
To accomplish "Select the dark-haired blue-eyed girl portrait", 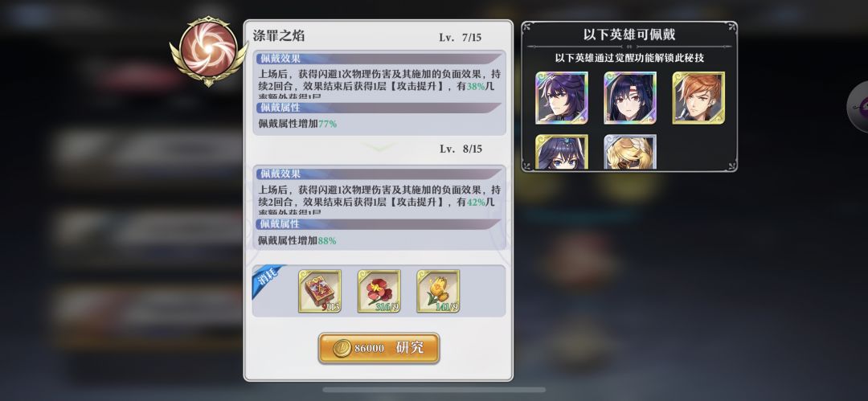I will coord(561,152).
